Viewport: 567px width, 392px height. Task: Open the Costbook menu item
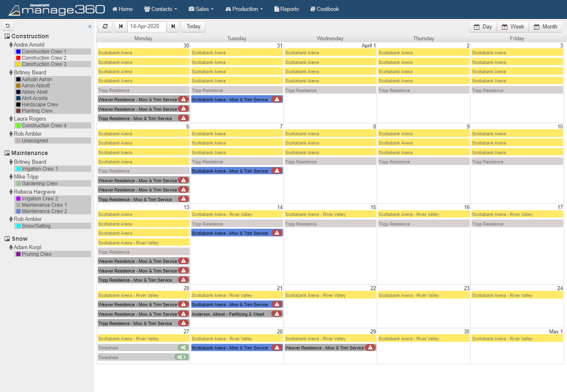click(325, 9)
